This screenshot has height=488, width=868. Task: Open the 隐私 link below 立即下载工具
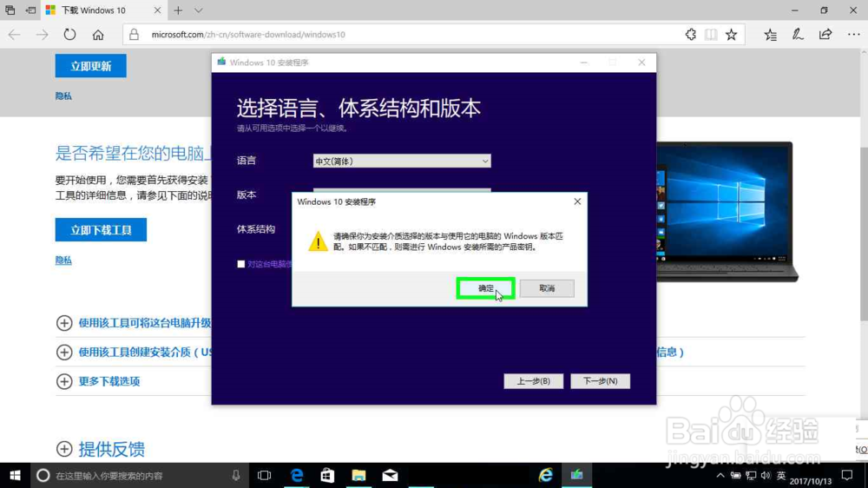[63, 260]
